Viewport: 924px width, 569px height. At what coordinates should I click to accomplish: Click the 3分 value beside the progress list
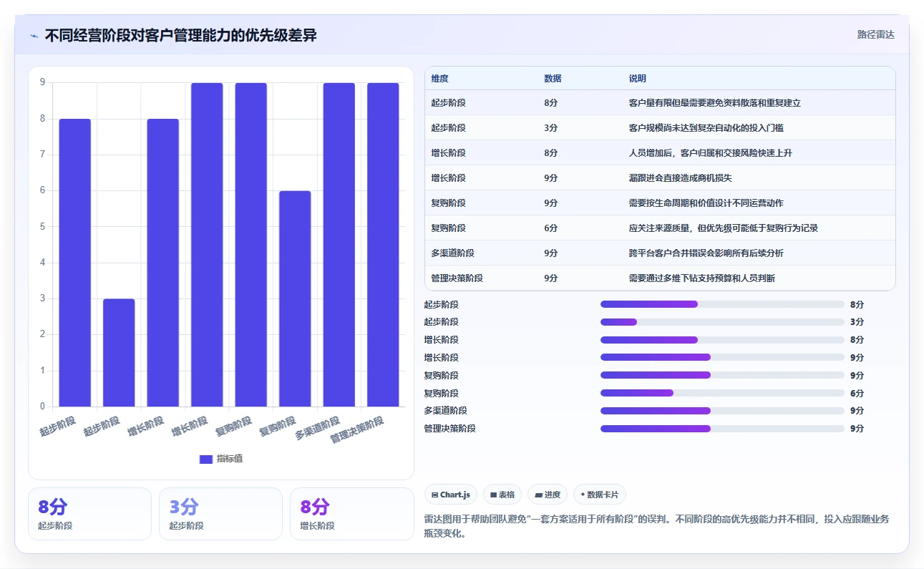click(857, 322)
